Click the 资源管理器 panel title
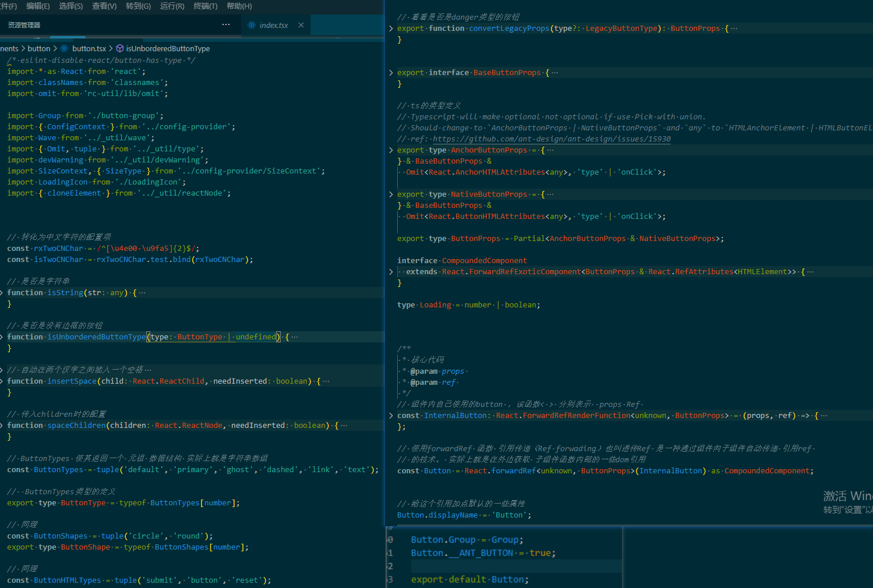873x588 pixels. click(x=24, y=25)
